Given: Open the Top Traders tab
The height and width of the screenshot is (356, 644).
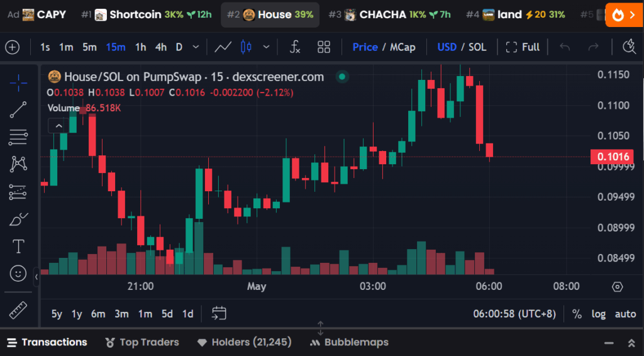Looking at the screenshot, I should (x=142, y=342).
